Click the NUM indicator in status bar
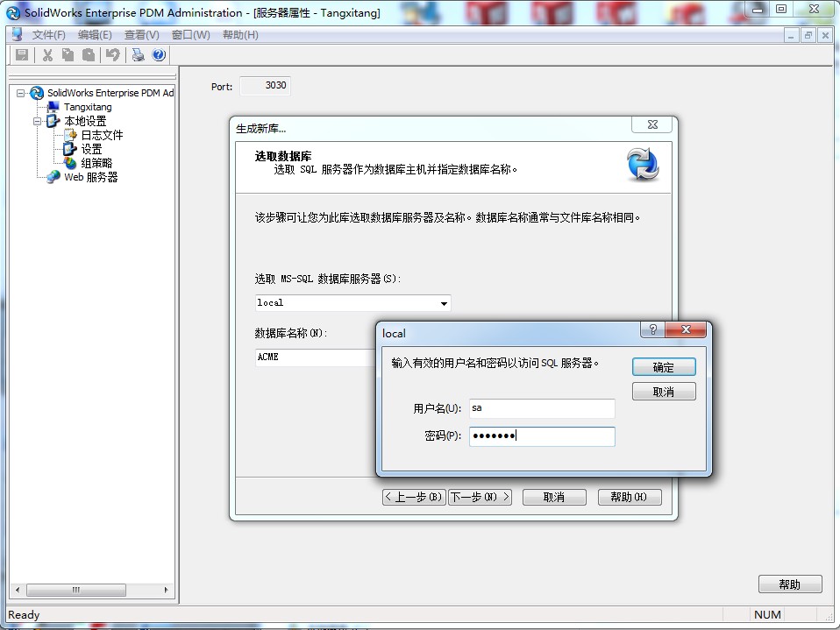Image resolution: width=840 pixels, height=630 pixels. (767, 614)
